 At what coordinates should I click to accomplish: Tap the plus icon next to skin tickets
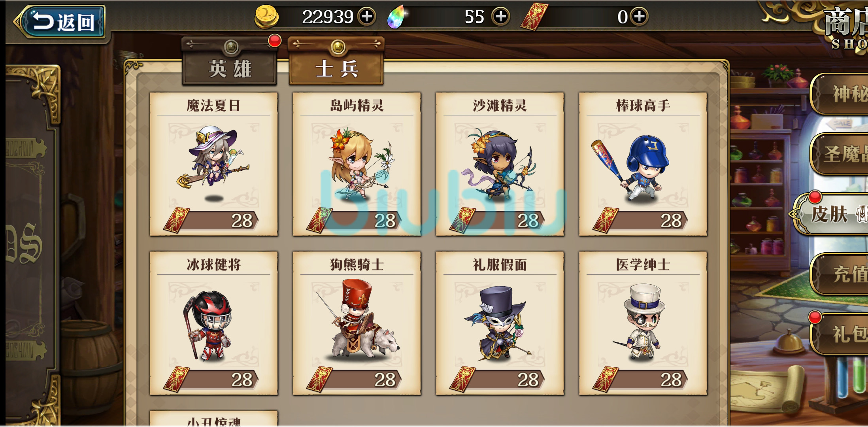click(x=639, y=17)
